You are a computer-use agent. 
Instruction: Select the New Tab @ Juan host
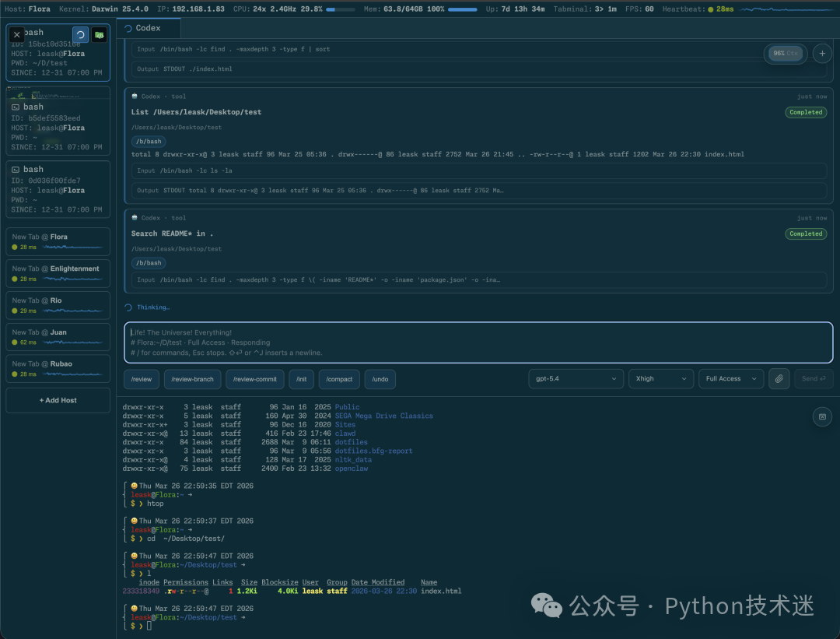58,337
